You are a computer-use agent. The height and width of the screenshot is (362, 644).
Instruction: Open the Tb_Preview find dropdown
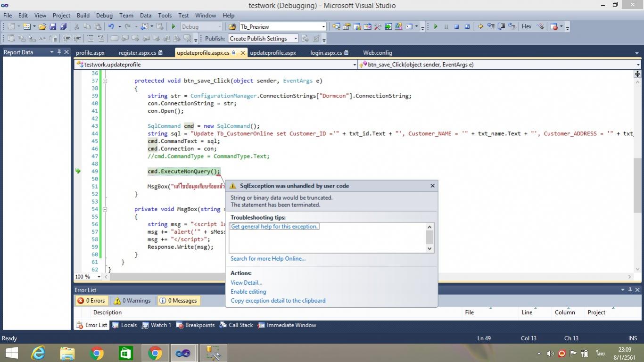point(323,27)
